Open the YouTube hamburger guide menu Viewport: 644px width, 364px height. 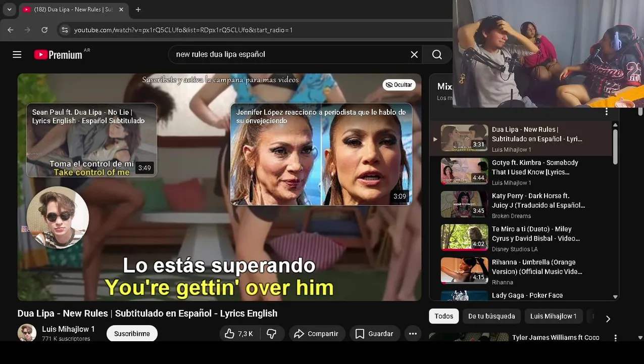click(17, 55)
